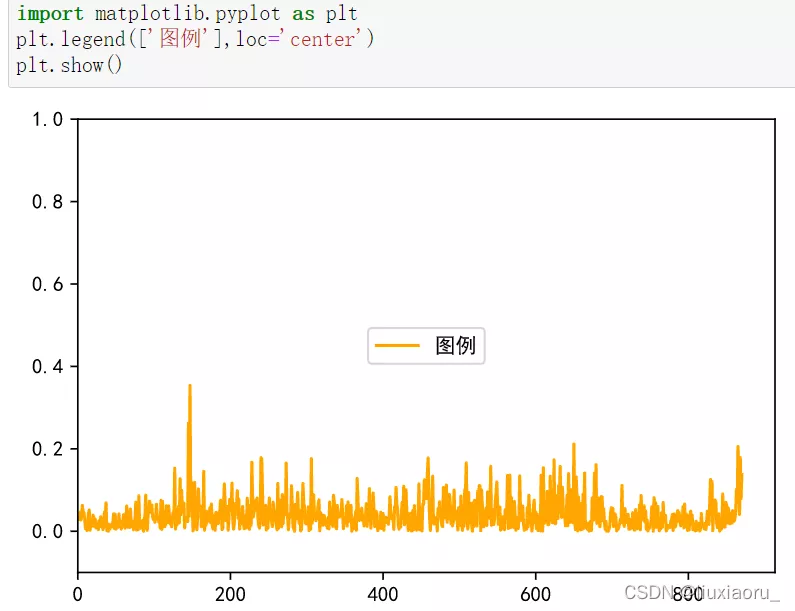The image size is (795, 611).
Task: Click the plt.legend code line
Action: (195, 39)
